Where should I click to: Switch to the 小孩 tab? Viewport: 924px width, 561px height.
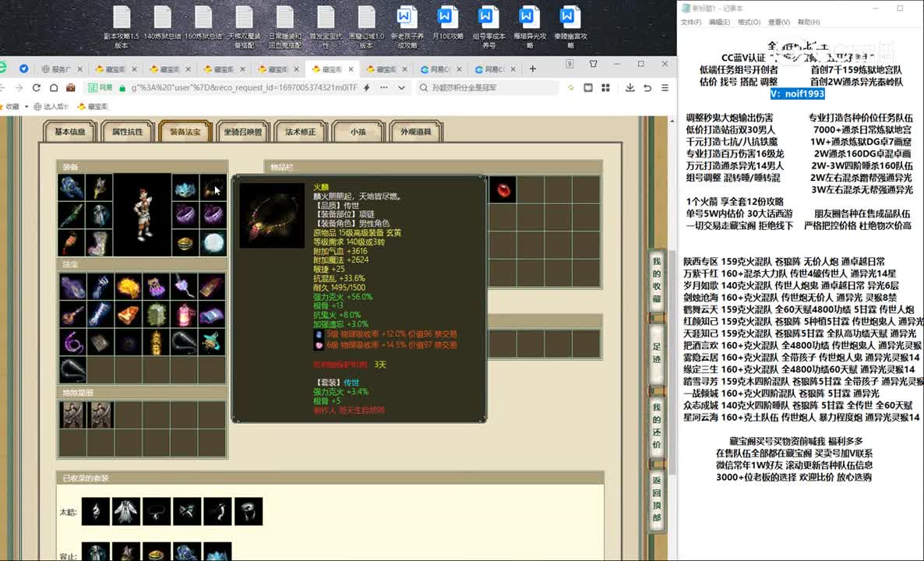[x=358, y=132]
